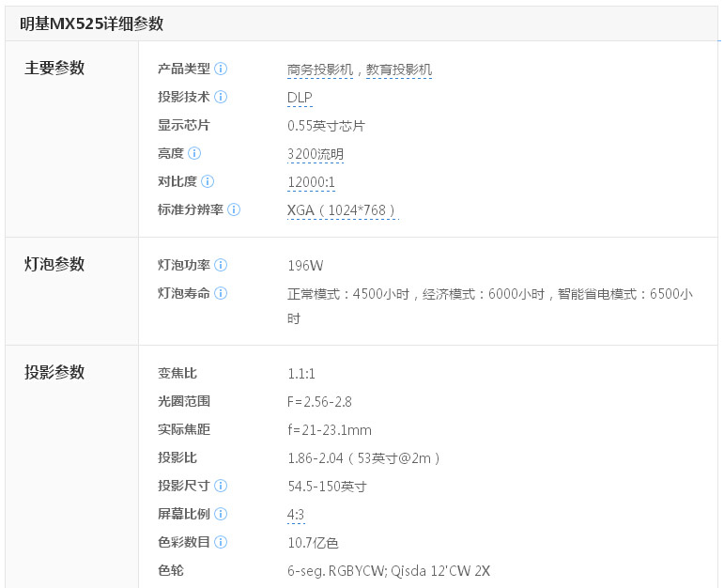Click the 投影技术 label text
Screen dimensions: 724x588
pyautogui.click(x=184, y=97)
